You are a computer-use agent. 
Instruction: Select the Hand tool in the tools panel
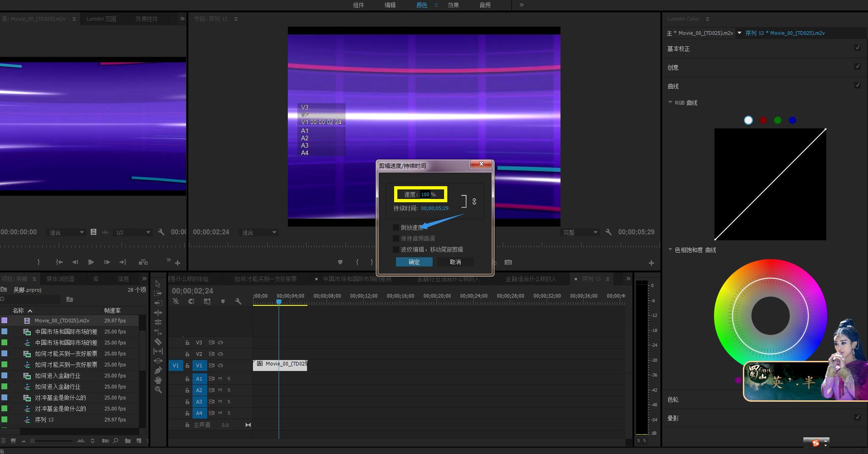click(158, 380)
